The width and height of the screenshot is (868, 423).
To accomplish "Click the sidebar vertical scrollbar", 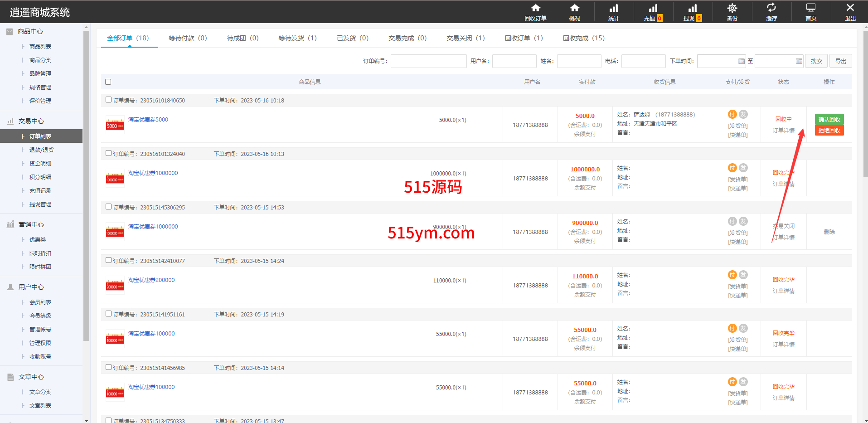I will (86, 181).
